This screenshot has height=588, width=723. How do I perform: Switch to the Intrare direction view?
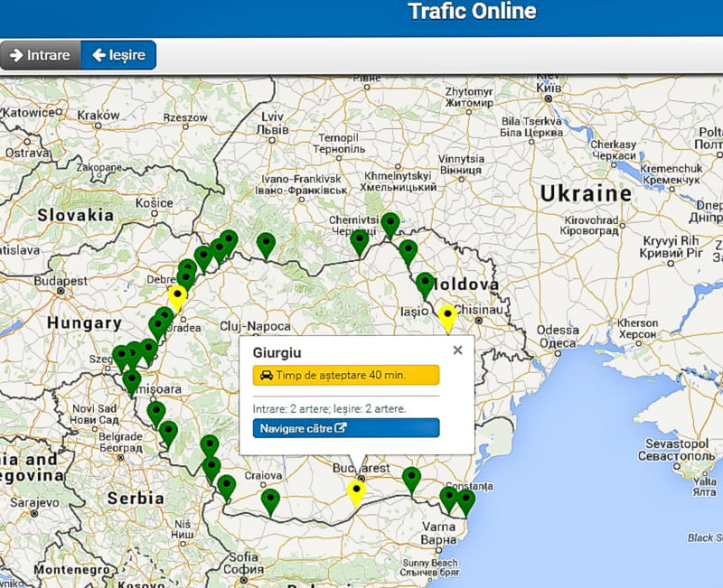point(41,55)
